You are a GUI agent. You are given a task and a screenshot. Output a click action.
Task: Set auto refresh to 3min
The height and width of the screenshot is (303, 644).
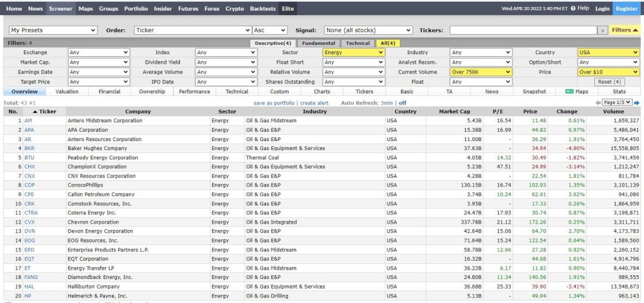[387, 103]
